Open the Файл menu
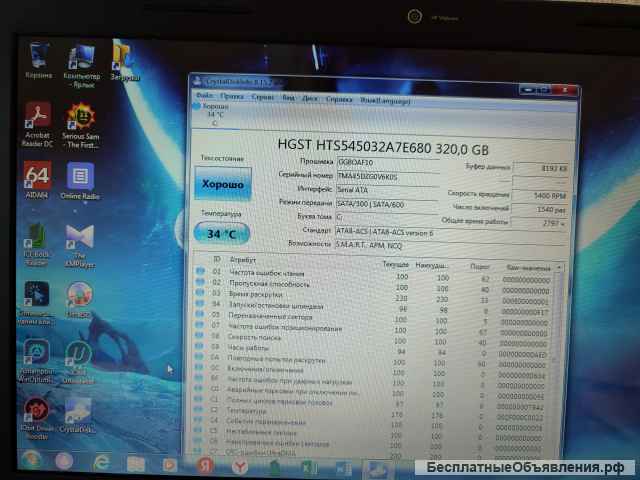 204,95
